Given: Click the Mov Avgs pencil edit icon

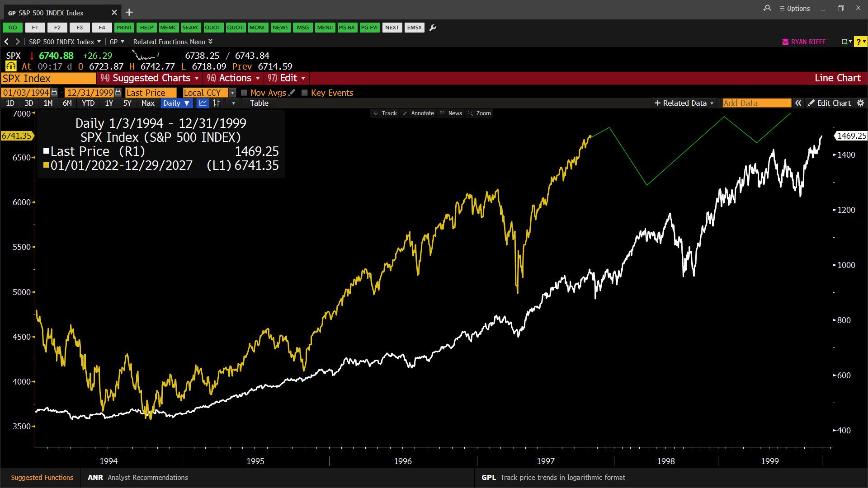Looking at the screenshot, I should (292, 93).
